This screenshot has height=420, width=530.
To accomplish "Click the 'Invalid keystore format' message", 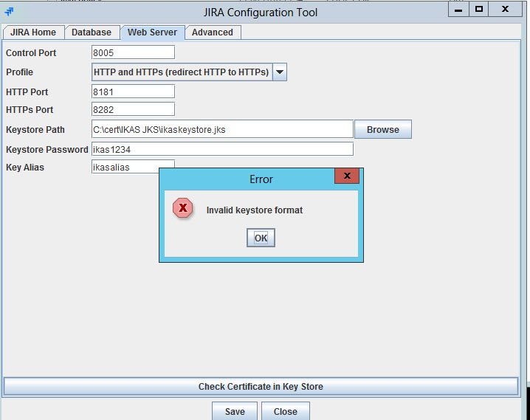I will click(255, 210).
